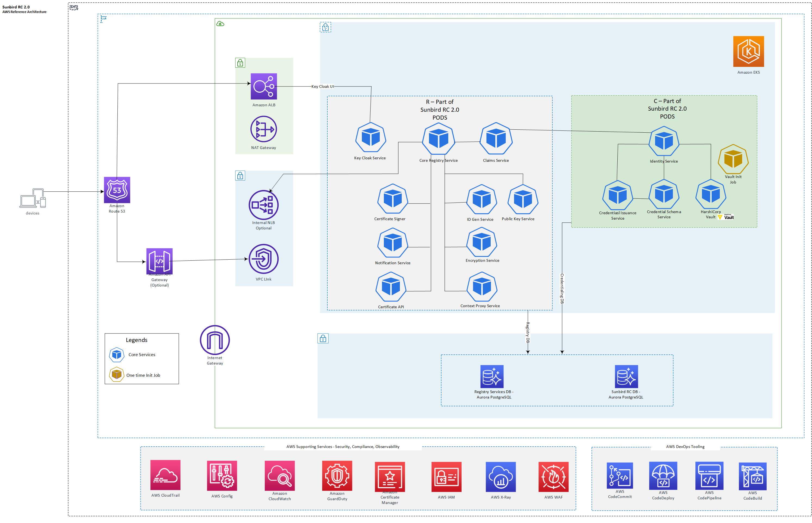812x523 pixels.
Task: Select the "AWS Reference Architecture" subtitle
Action: click(24, 11)
